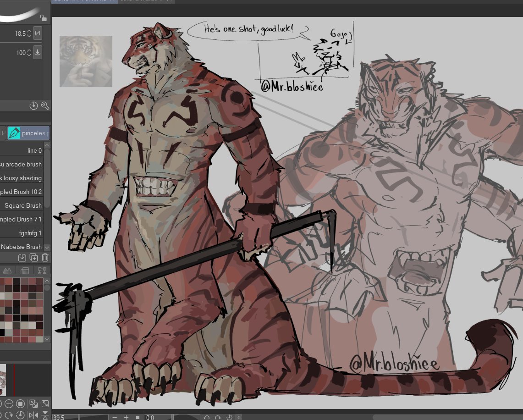This screenshot has height=420, width=523.
Task: Click the brush size dynamics button
Action: click(38, 33)
